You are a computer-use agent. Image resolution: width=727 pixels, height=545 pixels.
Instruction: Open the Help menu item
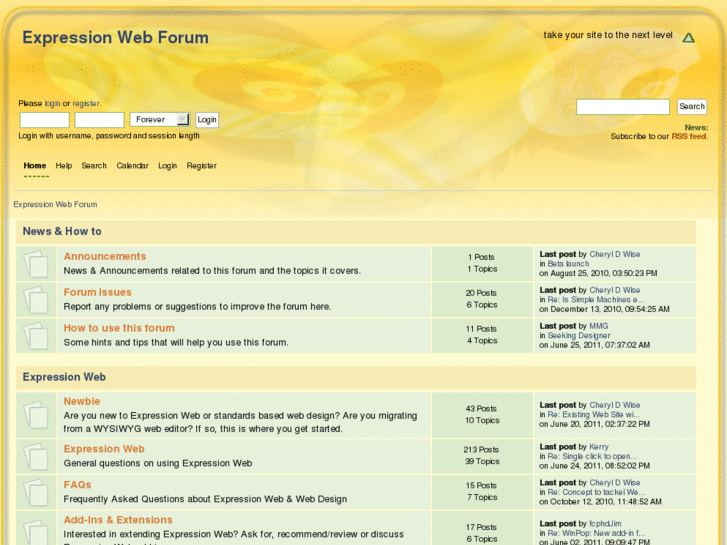coord(64,166)
